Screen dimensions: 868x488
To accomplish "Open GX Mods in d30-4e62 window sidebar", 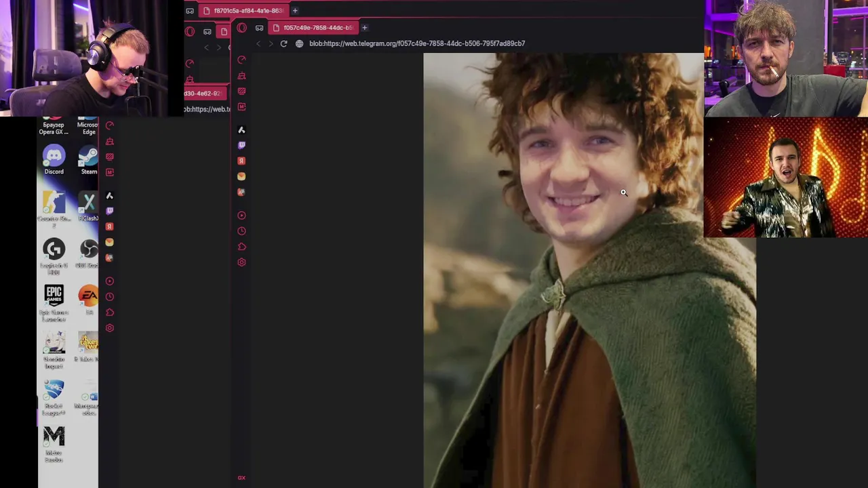I will point(110,172).
